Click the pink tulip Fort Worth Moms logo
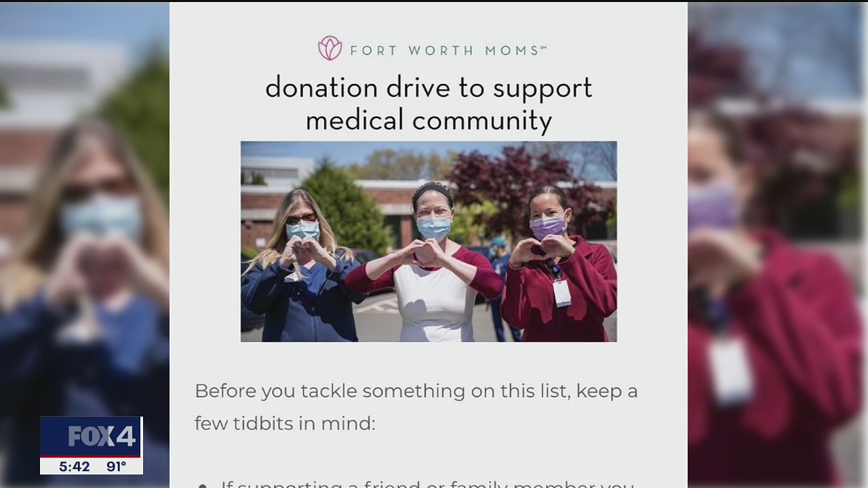868x488 pixels. 330,49
